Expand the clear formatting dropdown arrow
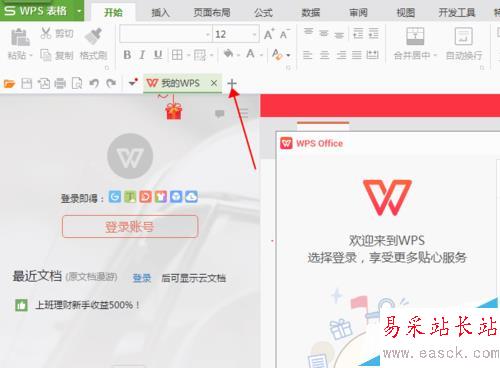Image resolution: width=500 pixels, height=368 pixels. click(x=288, y=55)
